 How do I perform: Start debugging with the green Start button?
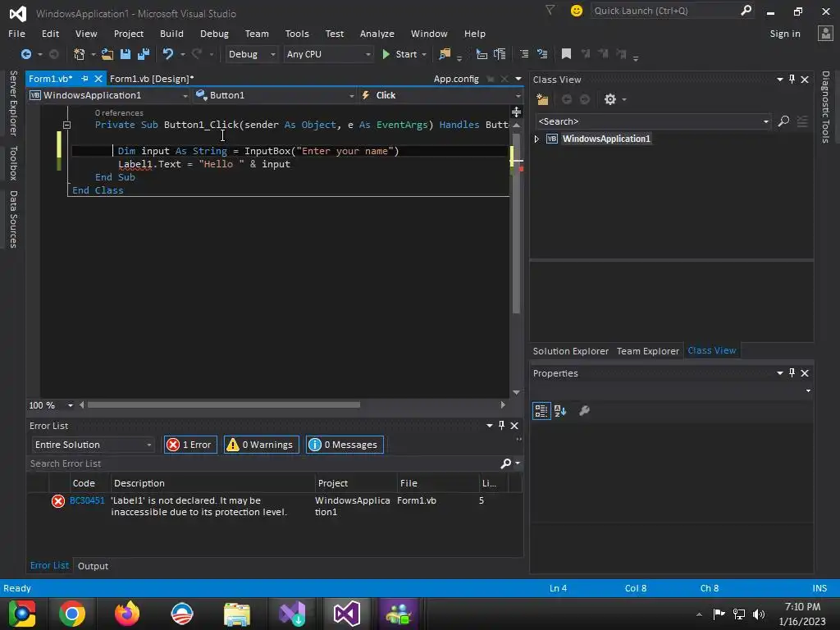pyautogui.click(x=399, y=54)
